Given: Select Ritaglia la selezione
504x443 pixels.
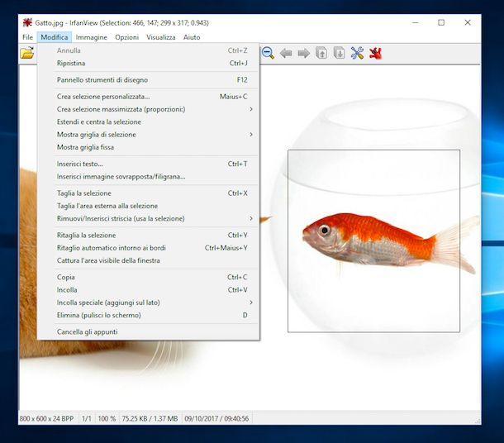Looking at the screenshot, I should point(149,236).
